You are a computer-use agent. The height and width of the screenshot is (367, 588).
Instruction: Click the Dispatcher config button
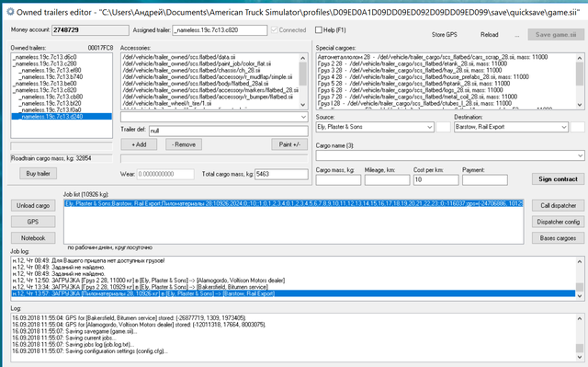point(558,222)
